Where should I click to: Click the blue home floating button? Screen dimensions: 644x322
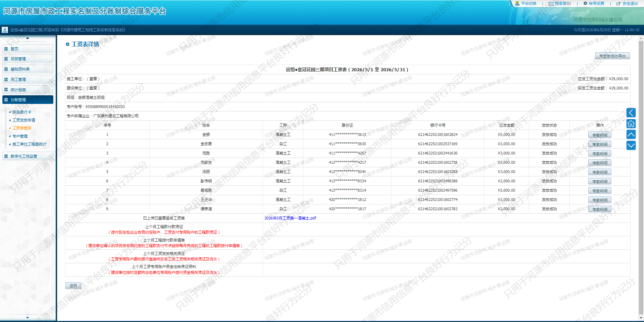coord(631,124)
